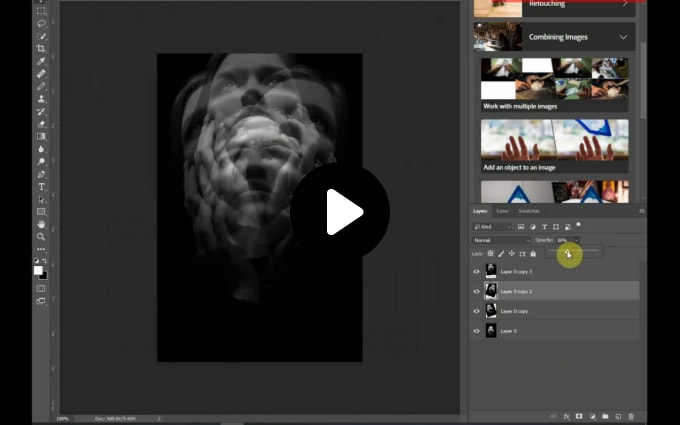Select the Crop tool

(41, 48)
